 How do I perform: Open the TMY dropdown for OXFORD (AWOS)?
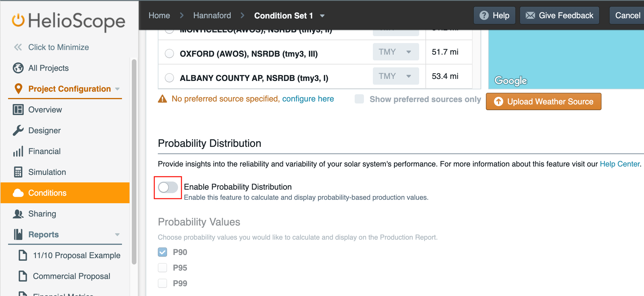coord(396,52)
